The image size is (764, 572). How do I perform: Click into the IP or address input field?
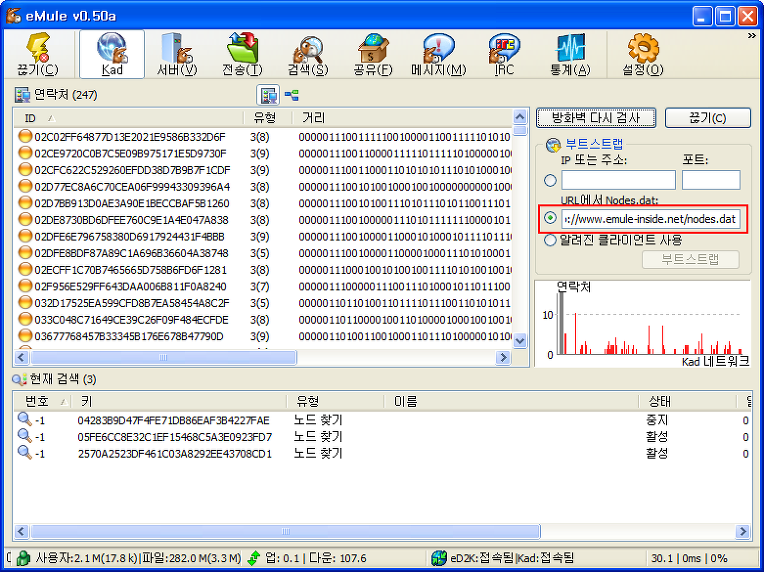pyautogui.click(x=618, y=180)
